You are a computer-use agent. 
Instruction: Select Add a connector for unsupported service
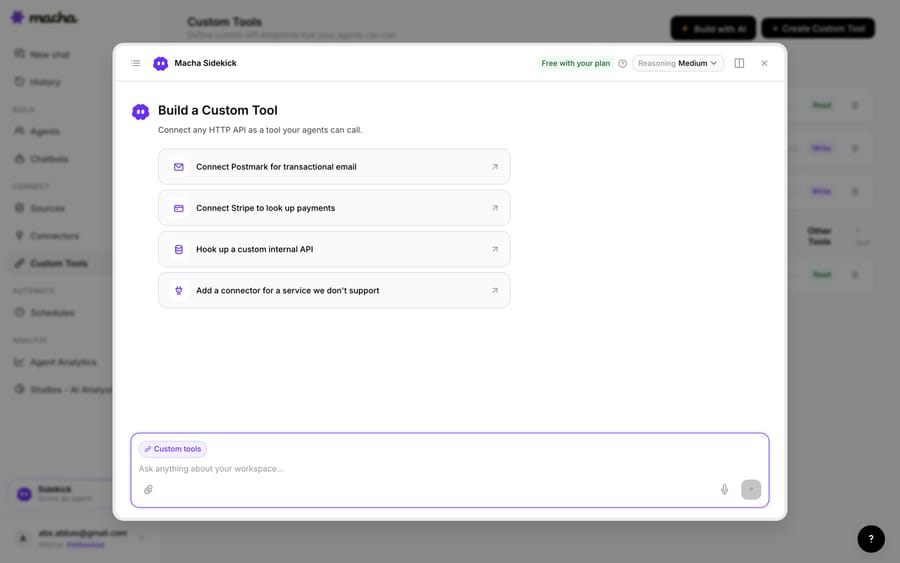tap(334, 290)
